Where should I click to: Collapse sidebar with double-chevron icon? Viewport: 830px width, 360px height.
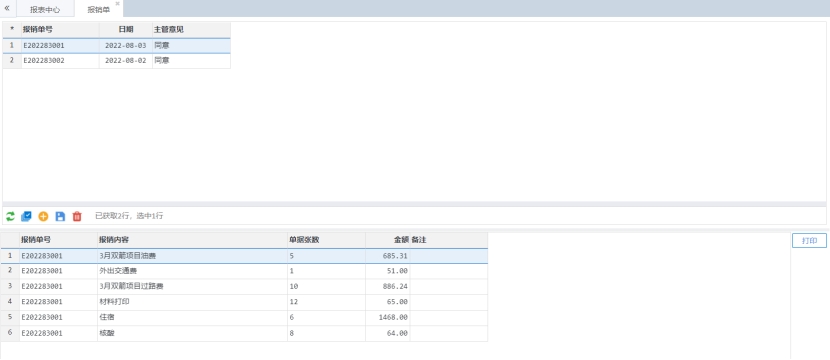(x=7, y=8)
